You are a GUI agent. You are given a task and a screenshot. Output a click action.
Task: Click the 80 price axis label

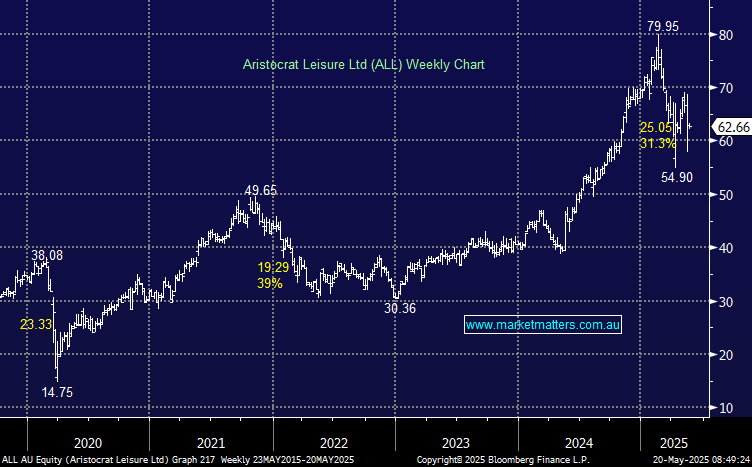726,35
